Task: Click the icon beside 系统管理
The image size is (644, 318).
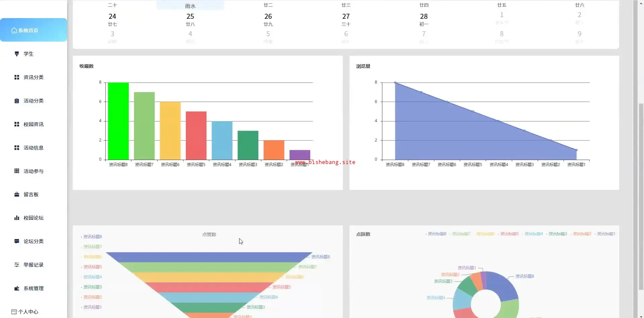Action: 17,288
